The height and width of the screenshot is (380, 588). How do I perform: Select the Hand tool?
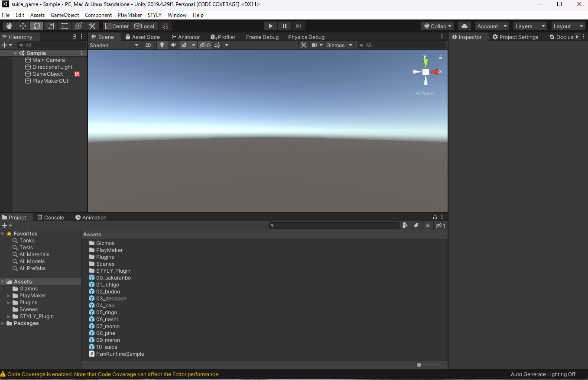(9, 26)
